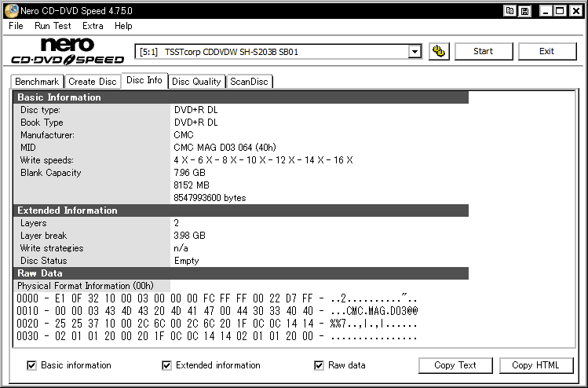Screen dimensions: 588x388
Task: Click the raw data row starting 0010
Action: [x=217, y=311]
